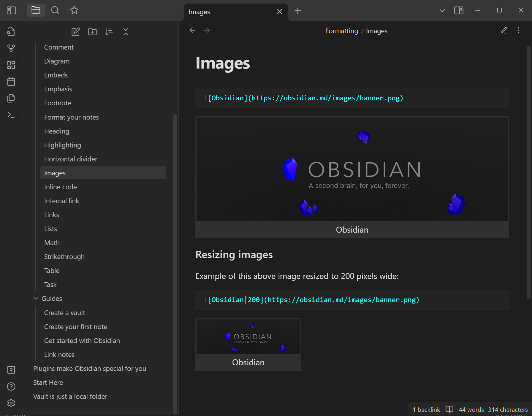Insert template icon in ribbon
Screen dimensions: 532x416
point(11,98)
